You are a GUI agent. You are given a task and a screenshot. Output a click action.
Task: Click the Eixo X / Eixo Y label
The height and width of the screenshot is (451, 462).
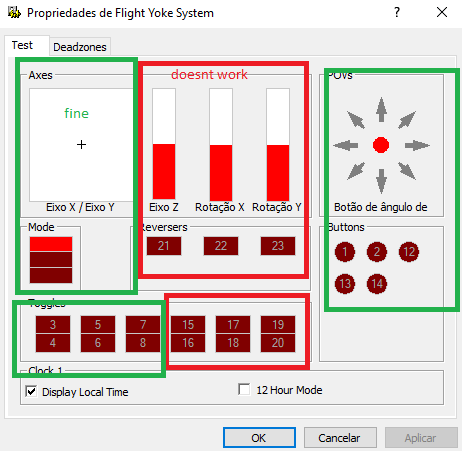click(80, 207)
